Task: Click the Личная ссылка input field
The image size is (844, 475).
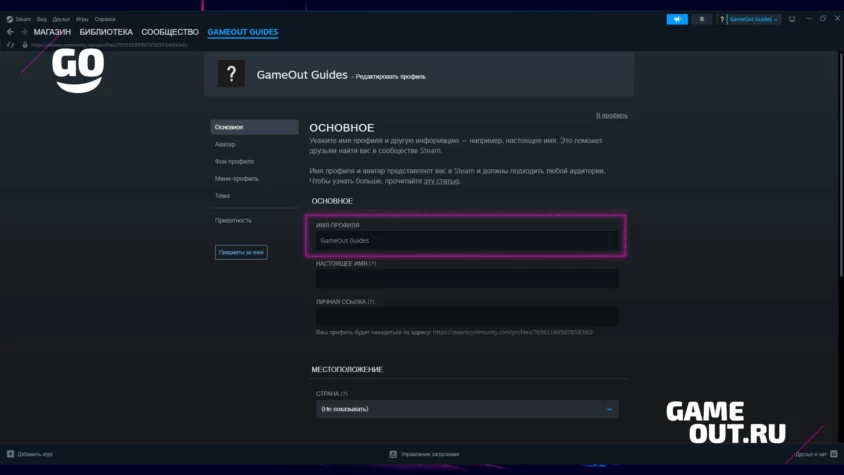Action: pyautogui.click(x=467, y=317)
